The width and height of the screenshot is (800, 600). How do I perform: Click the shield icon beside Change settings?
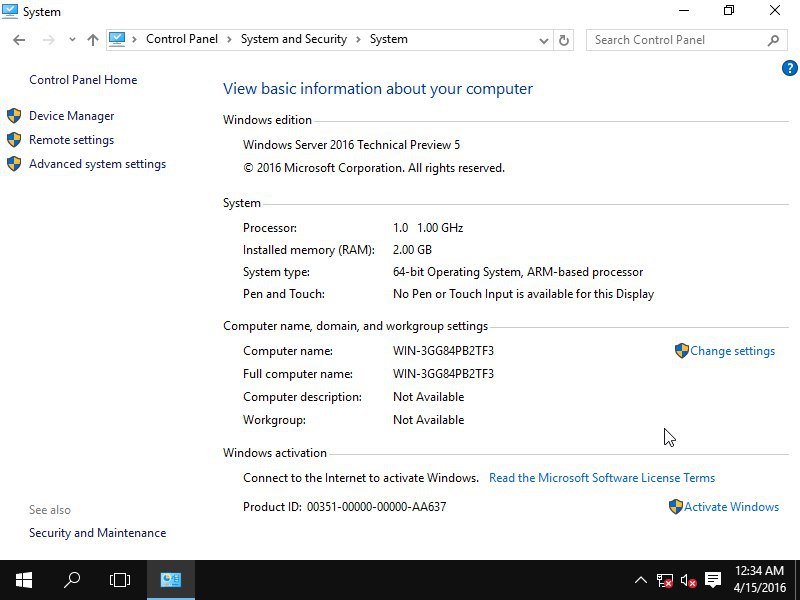[682, 351]
